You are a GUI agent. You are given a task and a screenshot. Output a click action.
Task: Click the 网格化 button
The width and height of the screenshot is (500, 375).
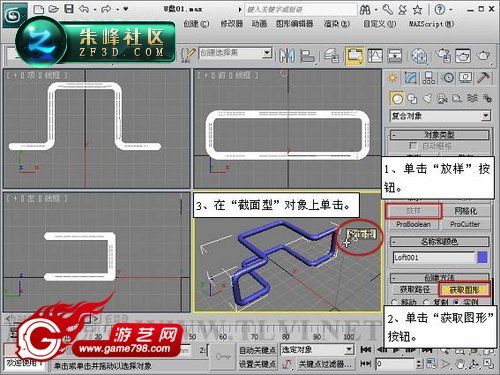pos(465,211)
